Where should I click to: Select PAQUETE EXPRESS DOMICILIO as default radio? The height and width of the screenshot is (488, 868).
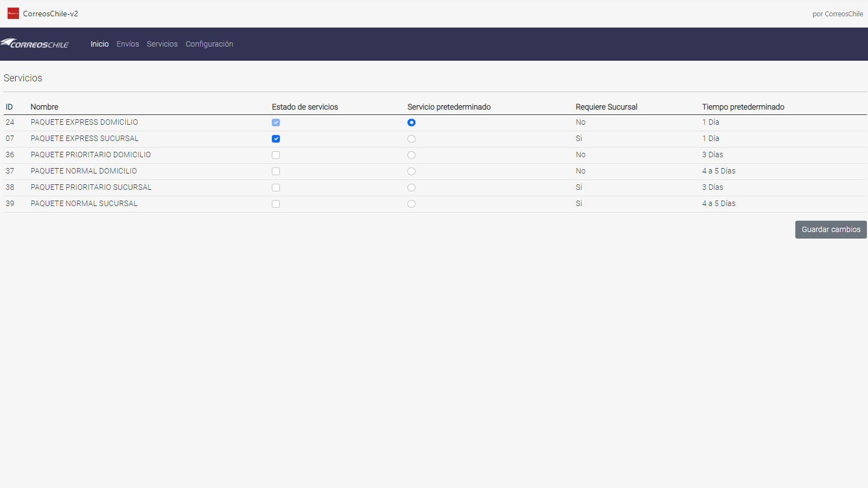pyautogui.click(x=411, y=123)
